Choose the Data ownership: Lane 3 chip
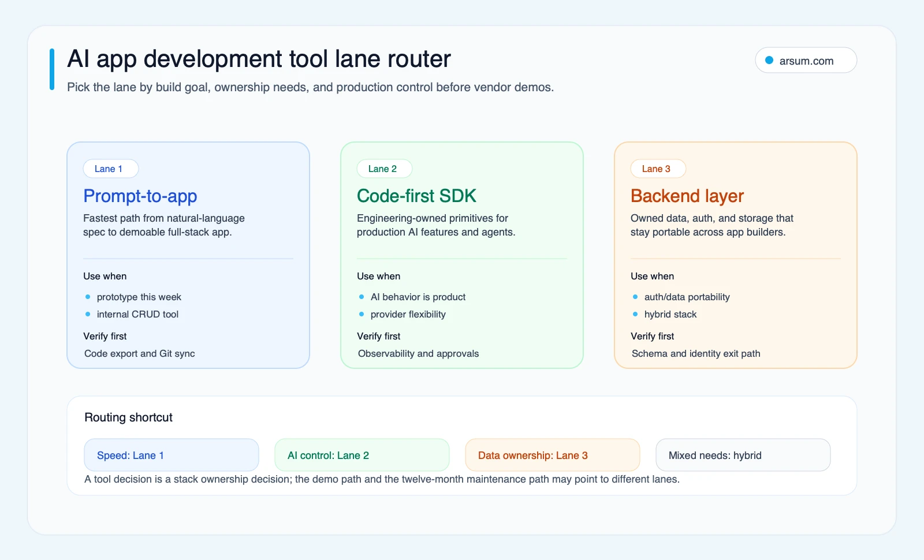 coord(553,455)
